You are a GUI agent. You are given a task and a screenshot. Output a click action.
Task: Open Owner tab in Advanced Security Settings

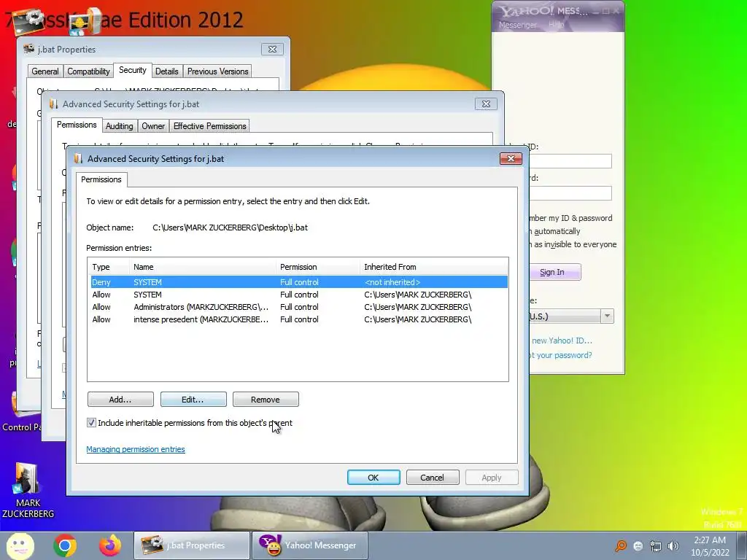tap(153, 126)
